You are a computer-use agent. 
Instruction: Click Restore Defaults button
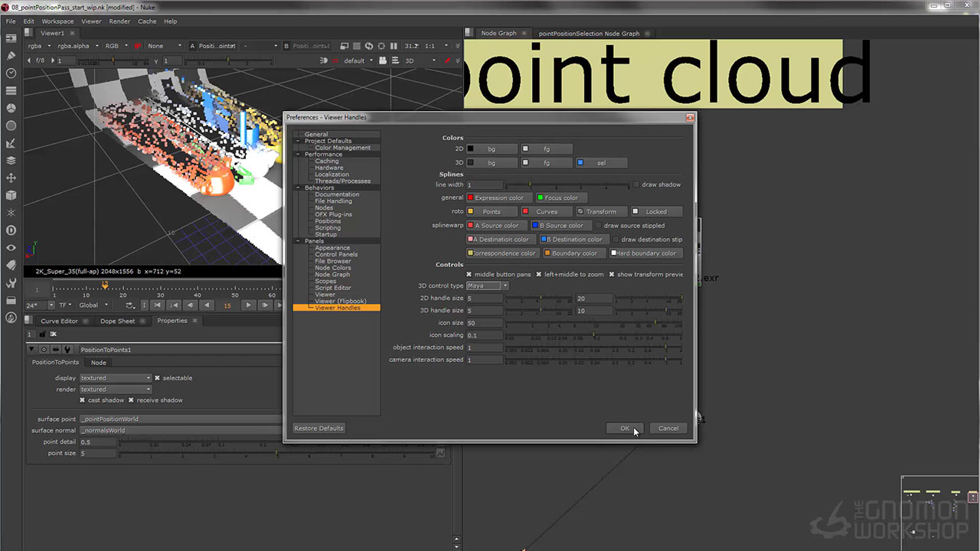319,429
